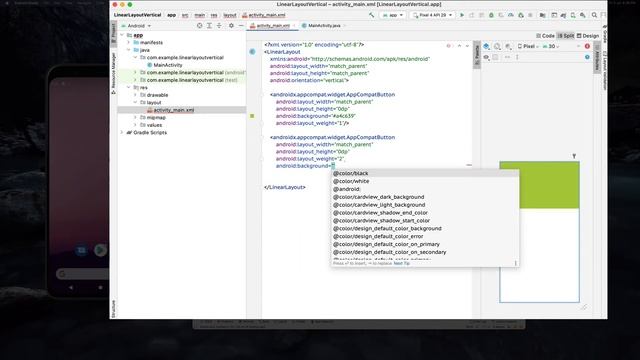Click Expand All icon in Project panel
Image resolution: width=640 pixels, height=360 pixels.
tap(209, 26)
